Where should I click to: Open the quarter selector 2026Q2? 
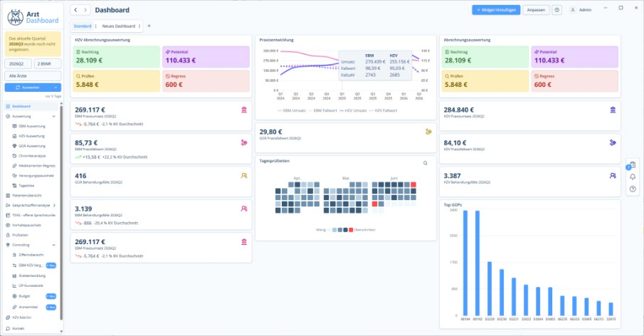[18, 63]
